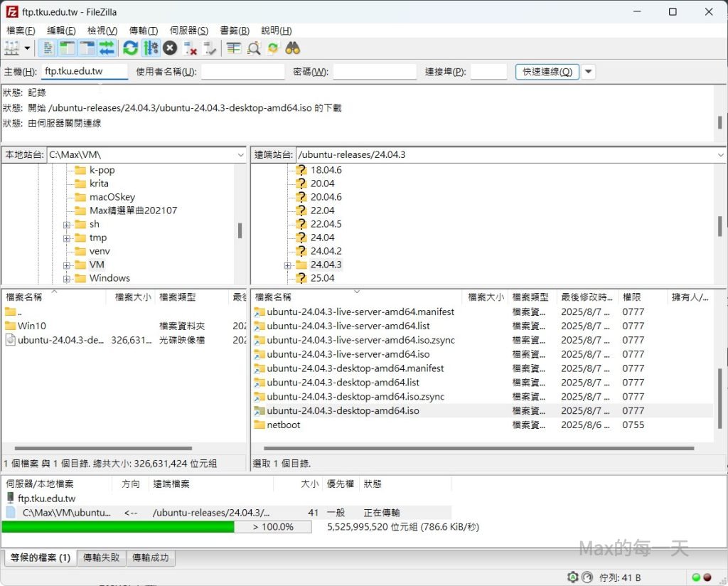The image size is (728, 586).
Task: Open the Site Manager icon
Action: tap(12, 48)
